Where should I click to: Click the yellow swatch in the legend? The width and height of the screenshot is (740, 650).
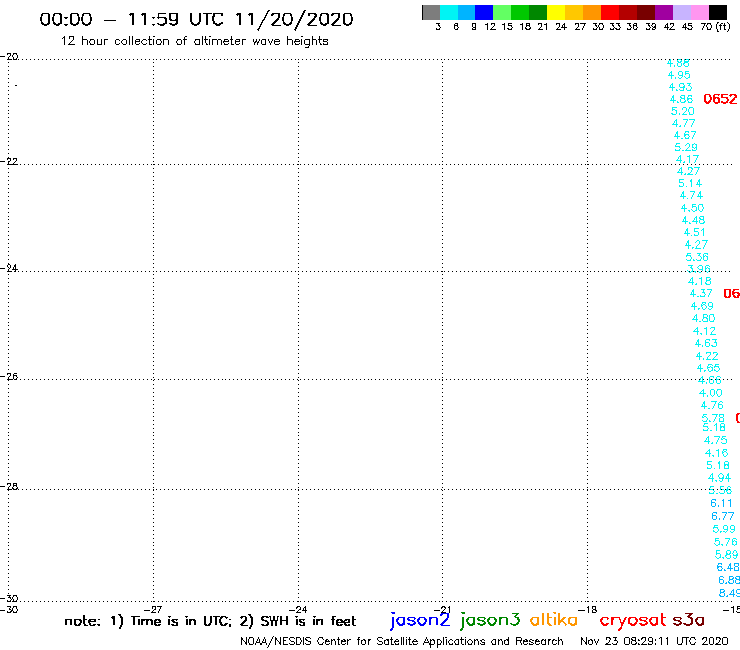[x=556, y=12]
